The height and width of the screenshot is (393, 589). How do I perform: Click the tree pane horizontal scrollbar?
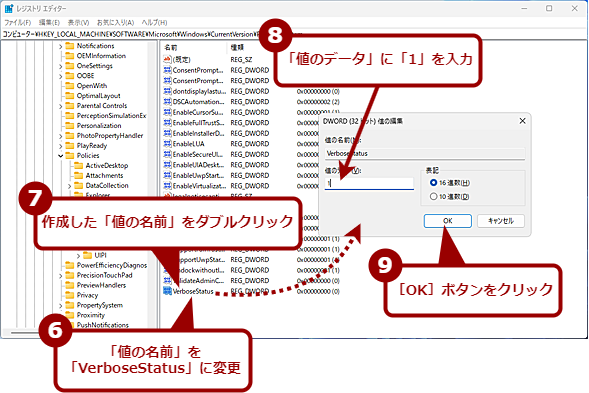coord(25,333)
